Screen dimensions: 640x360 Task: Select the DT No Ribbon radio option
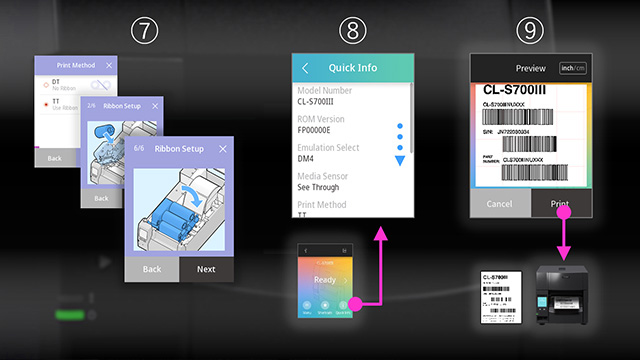coord(46,85)
